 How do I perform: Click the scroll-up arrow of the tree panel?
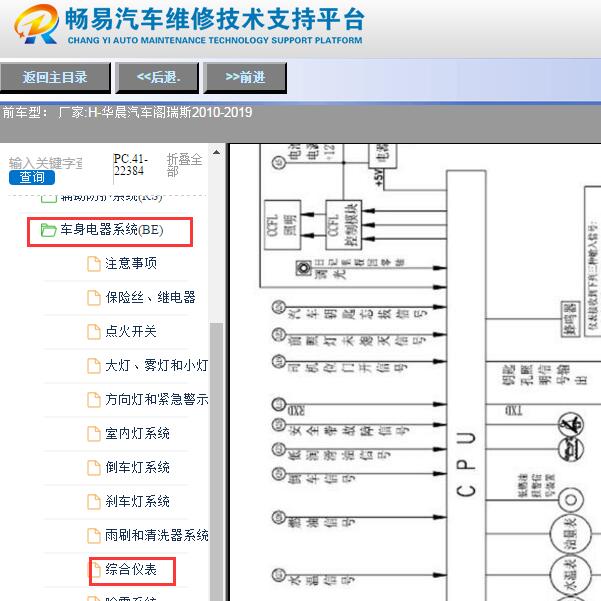click(x=217, y=152)
